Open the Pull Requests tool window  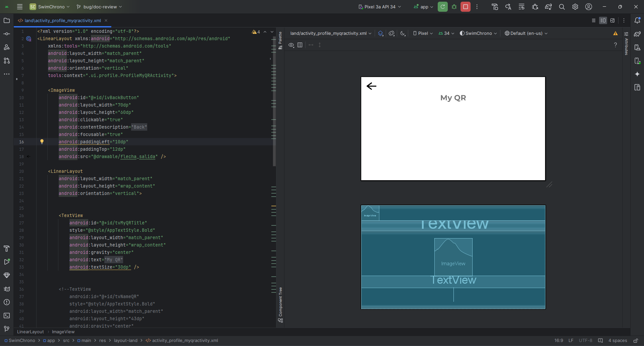(x=7, y=61)
